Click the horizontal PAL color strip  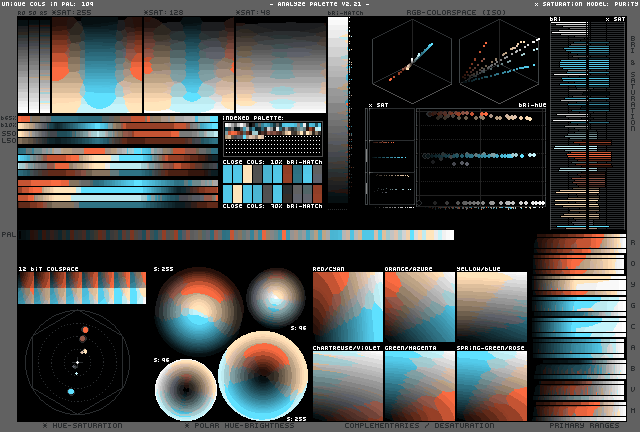(x=236, y=235)
